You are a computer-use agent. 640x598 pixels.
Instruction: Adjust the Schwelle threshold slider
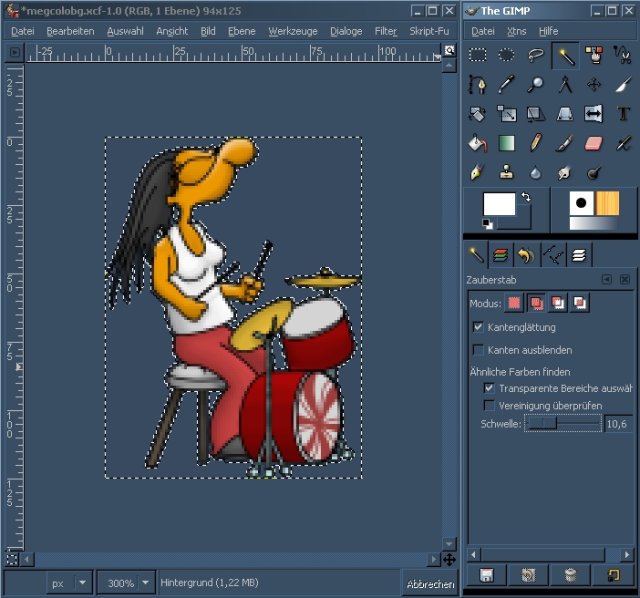(x=562, y=423)
